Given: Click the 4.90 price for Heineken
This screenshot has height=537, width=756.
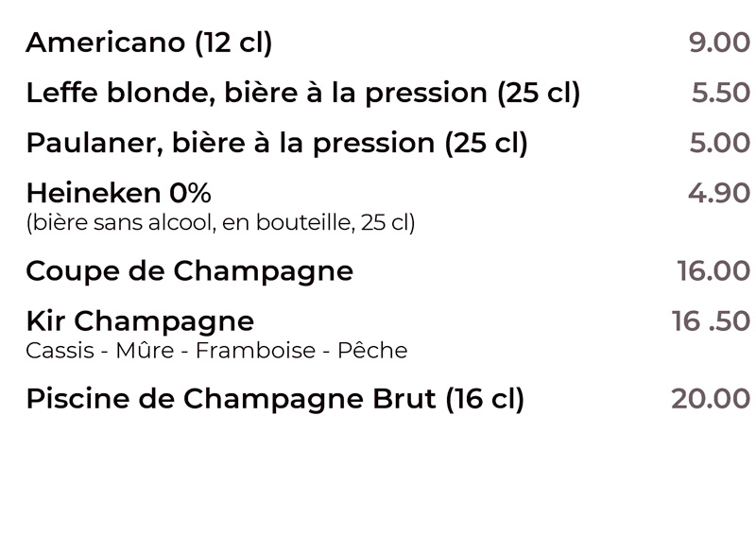Looking at the screenshot, I should [x=719, y=194].
